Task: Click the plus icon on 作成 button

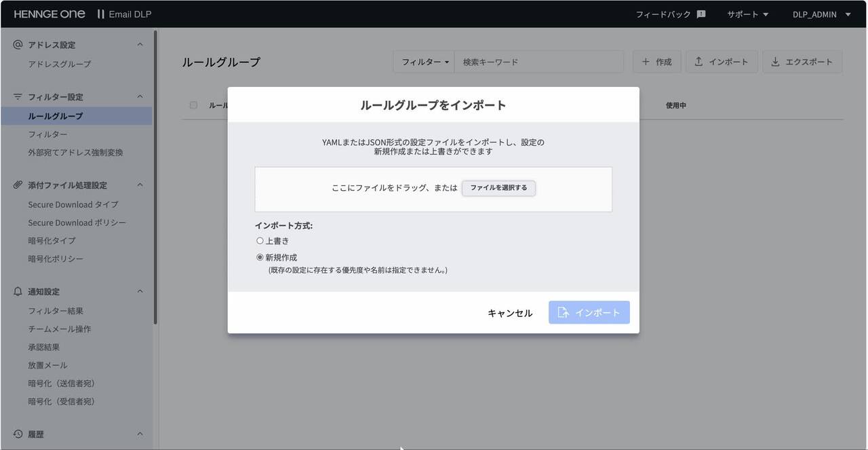Action: (x=646, y=62)
